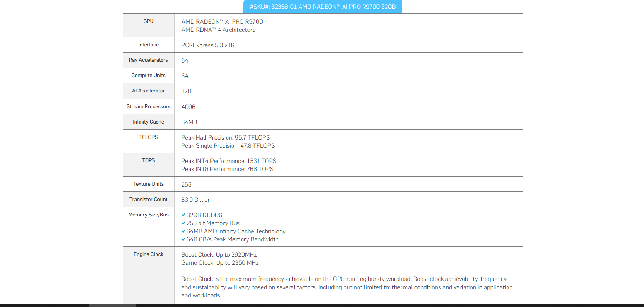Click the checkmark next to 256 bit Memory Bus
Screen dimensions: 644x307
[x=183, y=223]
